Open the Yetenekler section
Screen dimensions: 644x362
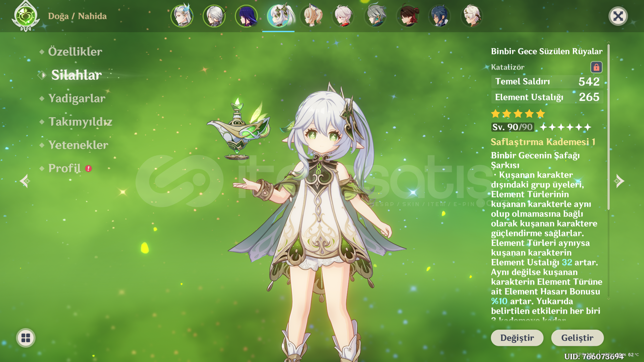78,145
